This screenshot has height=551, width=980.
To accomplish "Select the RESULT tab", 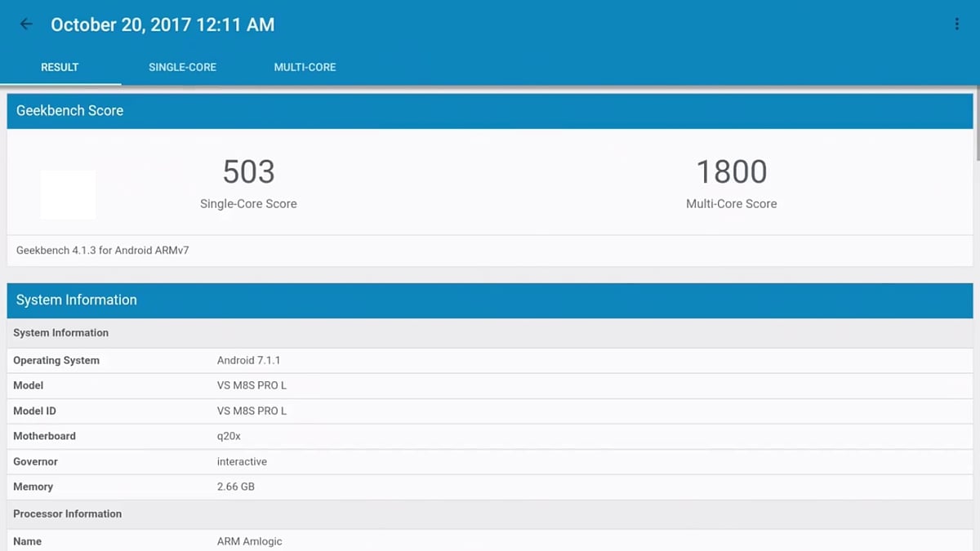I will click(x=60, y=67).
